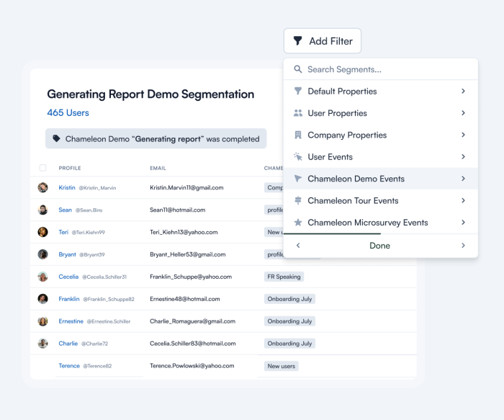Select Chameleon Demo Events menu item
The height and width of the screenshot is (420, 504).
click(381, 179)
